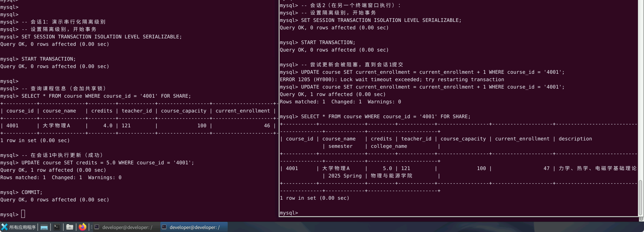The height and width of the screenshot is (232, 644).
Task: Click college_name header in right terminal
Action: point(389,146)
